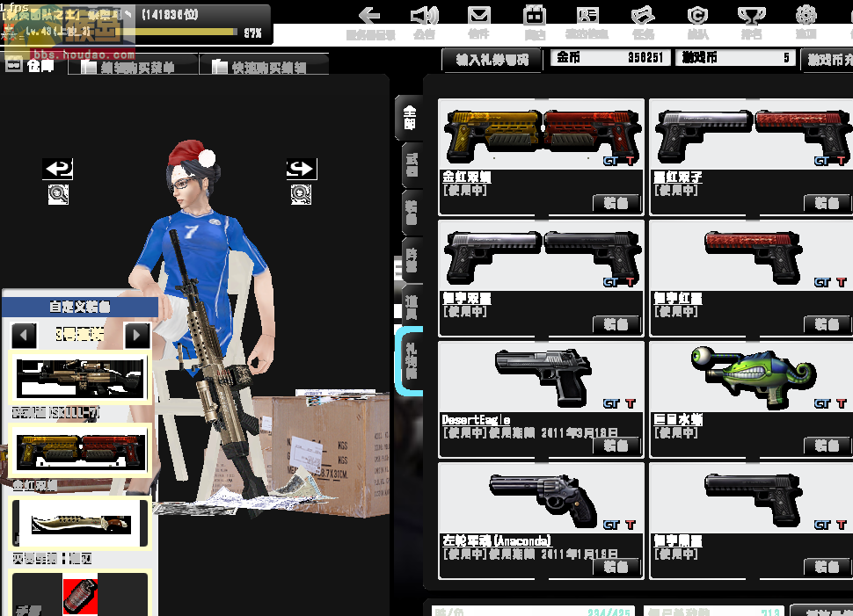Open the quick purchase edit tab
The height and width of the screenshot is (616, 853).
coord(264,65)
